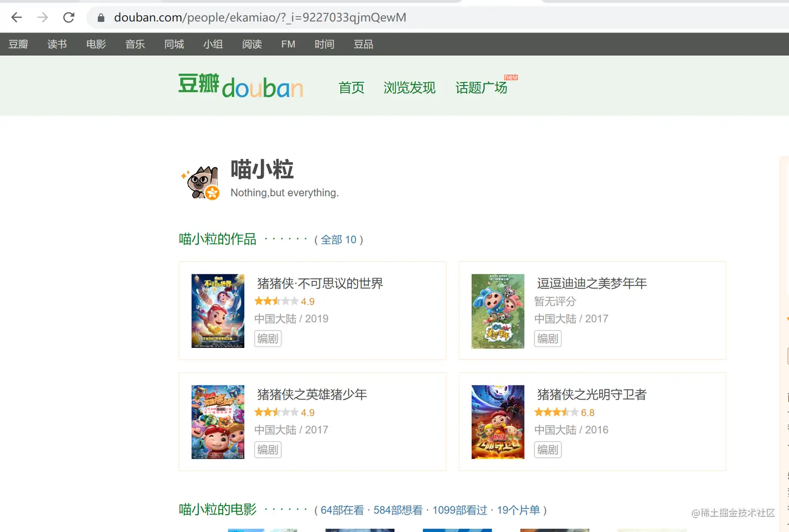
Task: Click the tagline Nothing,but everything.
Action: [x=284, y=193]
